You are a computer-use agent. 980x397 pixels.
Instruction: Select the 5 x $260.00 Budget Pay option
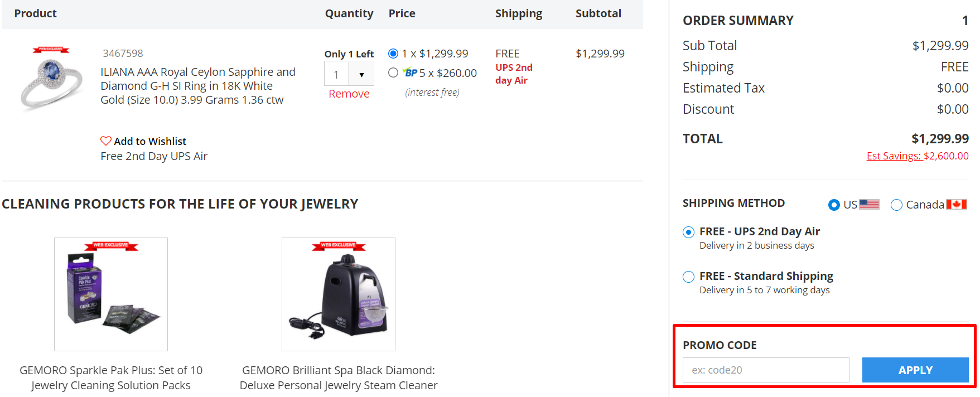[393, 72]
